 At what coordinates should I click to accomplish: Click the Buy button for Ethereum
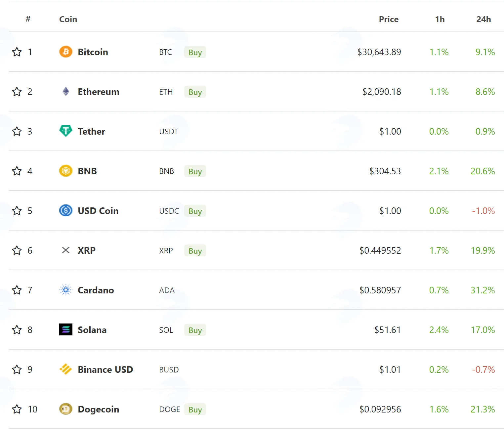pos(195,92)
